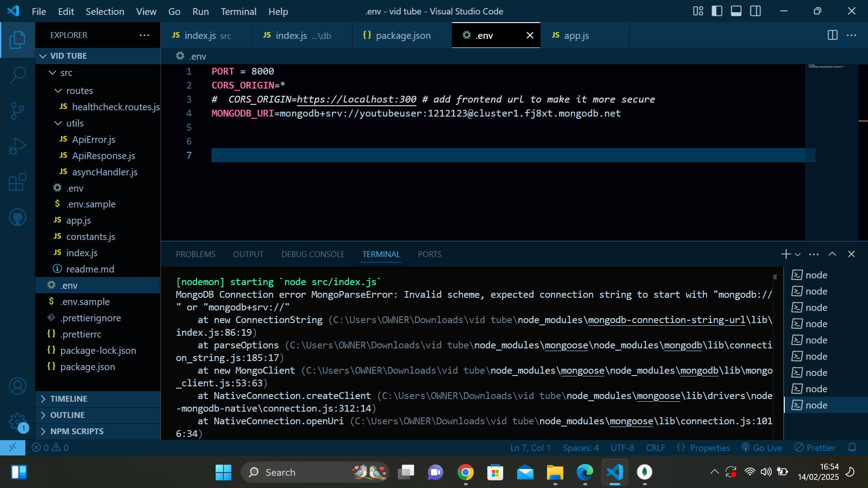The image size is (868, 488).
Task: Click Go Live in status bar
Action: 762,447
